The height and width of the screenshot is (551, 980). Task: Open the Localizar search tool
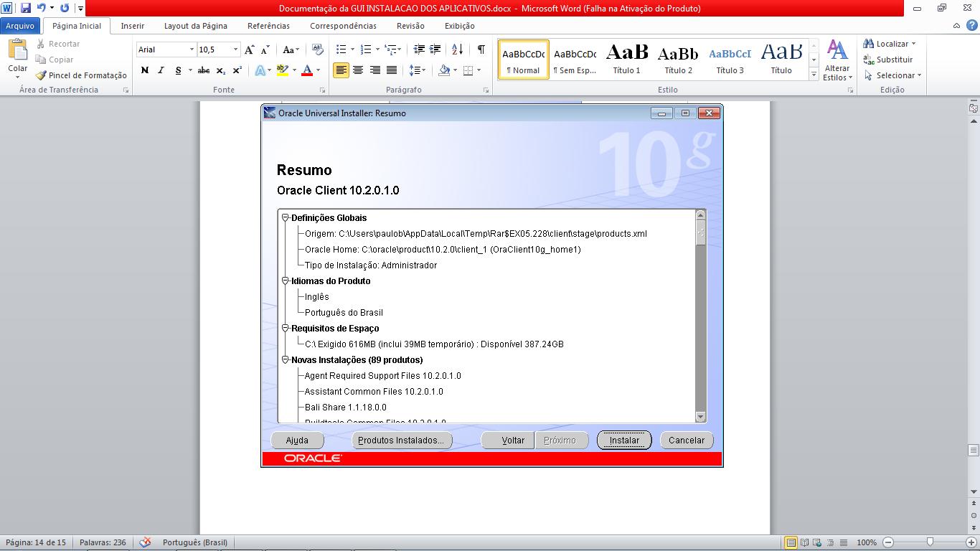pyautogui.click(x=890, y=44)
